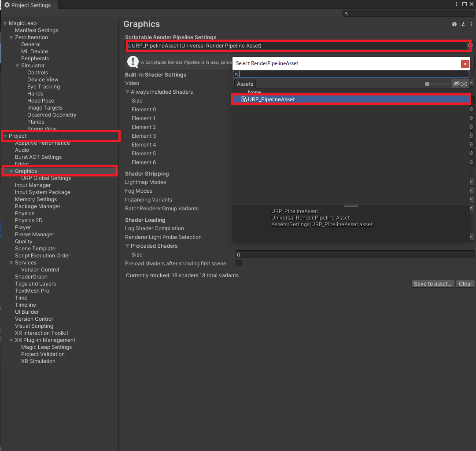Open Burst AOT Settings

pos(38,157)
